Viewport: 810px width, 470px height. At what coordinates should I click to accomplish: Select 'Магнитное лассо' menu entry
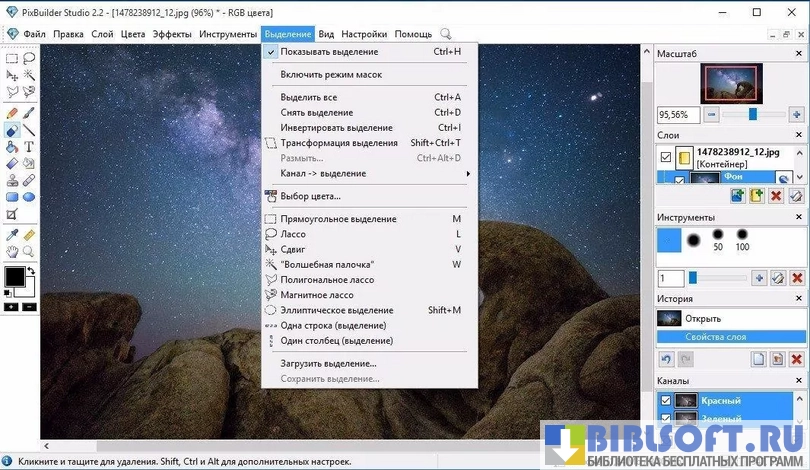pyautogui.click(x=317, y=295)
